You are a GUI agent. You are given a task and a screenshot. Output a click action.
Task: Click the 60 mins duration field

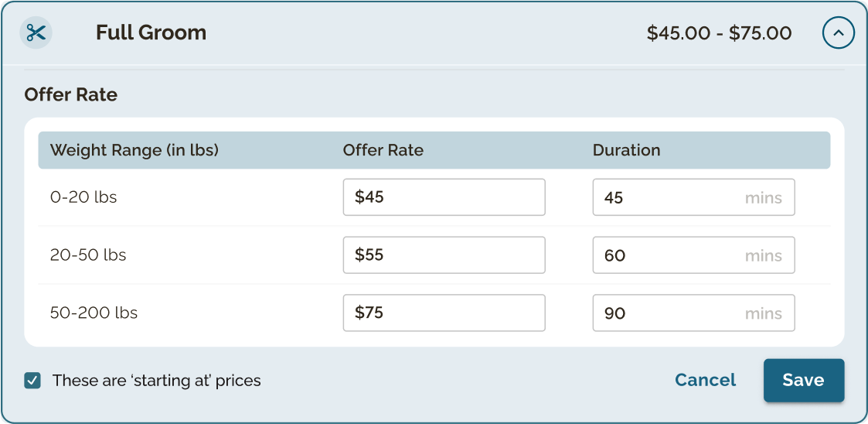click(x=693, y=255)
